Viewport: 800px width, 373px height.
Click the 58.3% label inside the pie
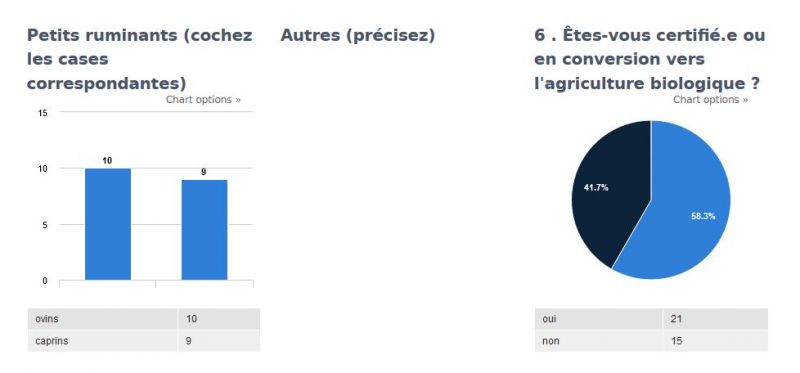[703, 216]
